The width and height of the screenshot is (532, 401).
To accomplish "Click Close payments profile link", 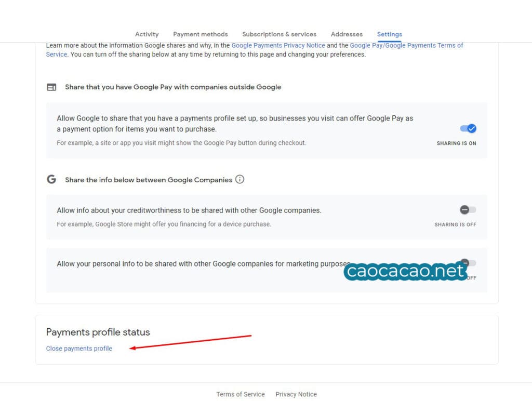I will (79, 349).
